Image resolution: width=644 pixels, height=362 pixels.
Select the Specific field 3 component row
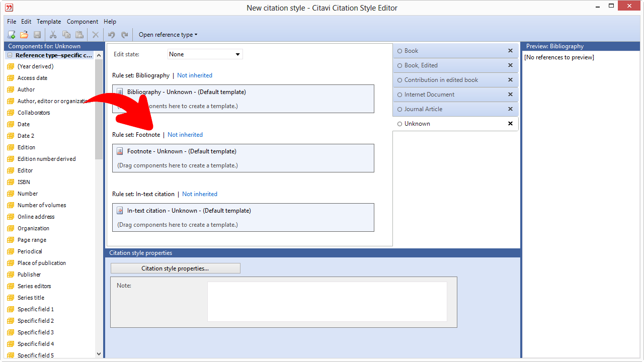pyautogui.click(x=50, y=332)
